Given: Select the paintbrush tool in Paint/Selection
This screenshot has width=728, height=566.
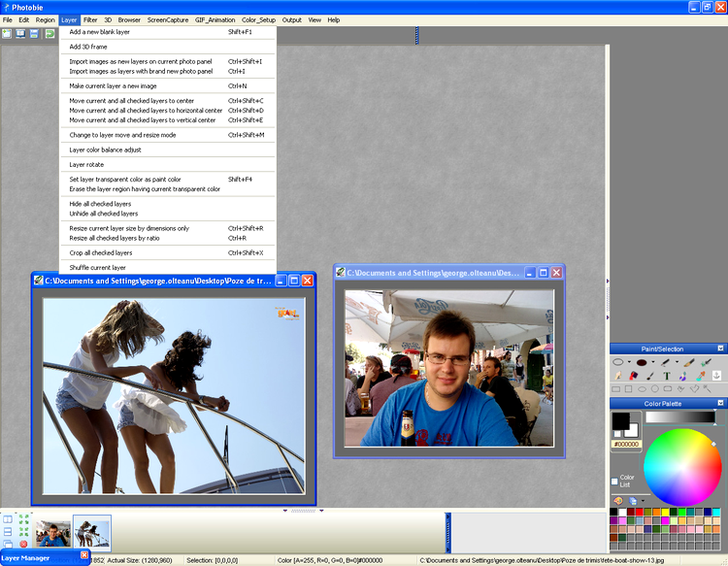Looking at the screenshot, I should (689, 362).
